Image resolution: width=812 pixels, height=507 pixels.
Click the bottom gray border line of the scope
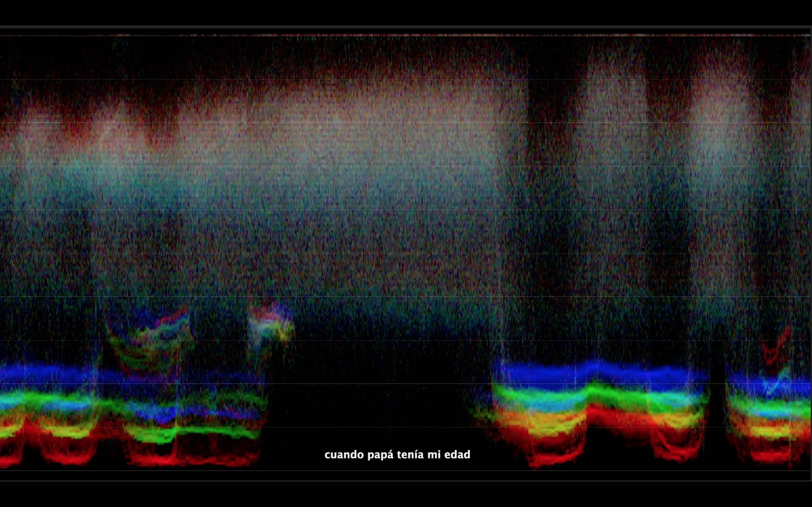(406, 481)
